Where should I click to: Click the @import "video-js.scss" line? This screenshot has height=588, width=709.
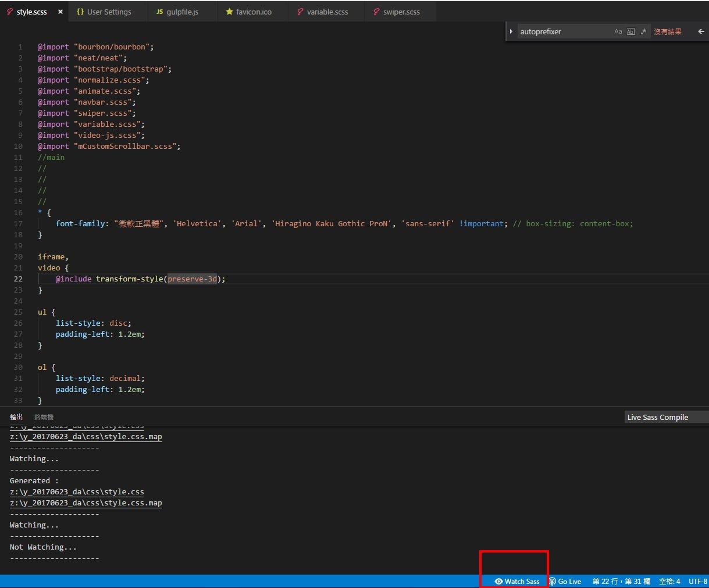[x=91, y=136]
